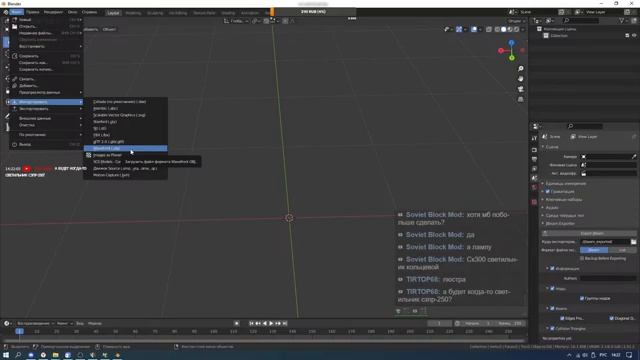
Task: Click the play animation button
Action: pos(271,323)
